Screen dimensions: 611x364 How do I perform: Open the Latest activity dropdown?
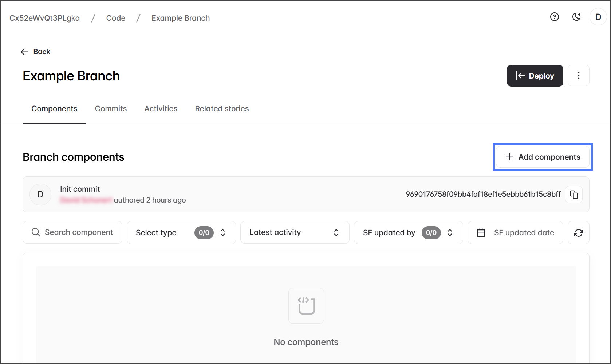[295, 233]
